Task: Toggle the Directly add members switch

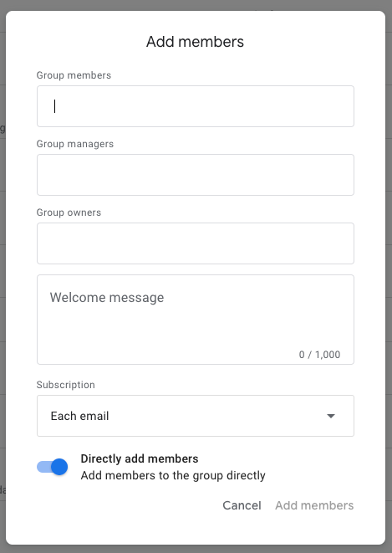Action: click(53, 467)
